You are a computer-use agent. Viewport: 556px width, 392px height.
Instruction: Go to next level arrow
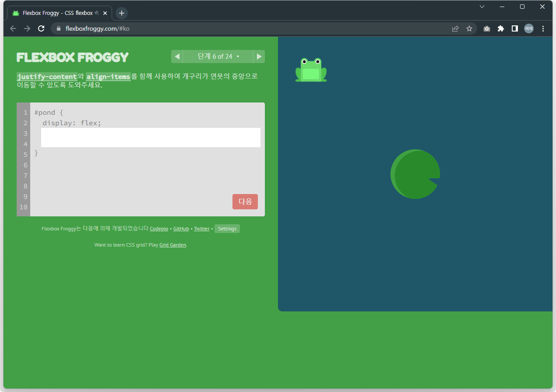coord(259,57)
